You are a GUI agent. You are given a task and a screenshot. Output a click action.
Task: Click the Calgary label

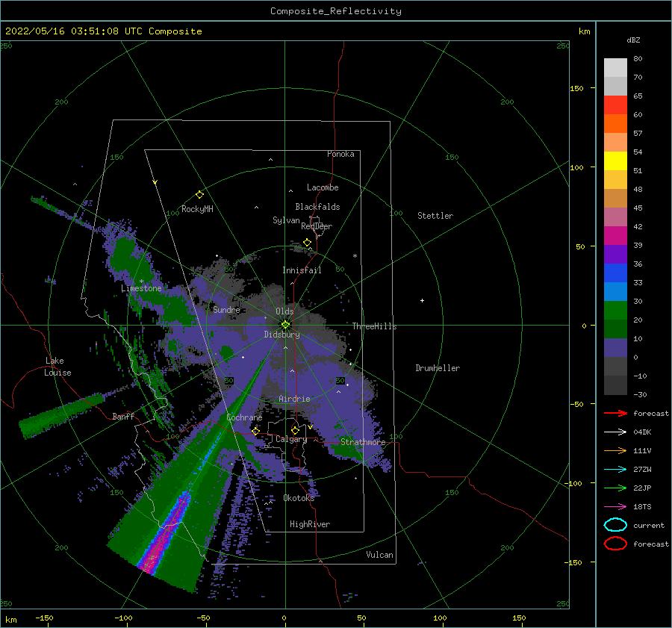[291, 439]
